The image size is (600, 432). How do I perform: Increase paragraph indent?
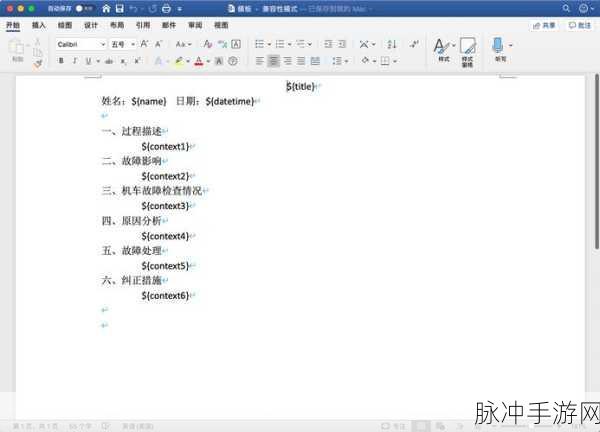point(342,44)
